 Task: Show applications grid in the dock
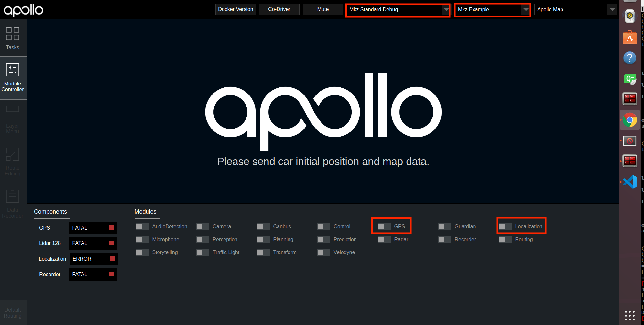(629, 316)
